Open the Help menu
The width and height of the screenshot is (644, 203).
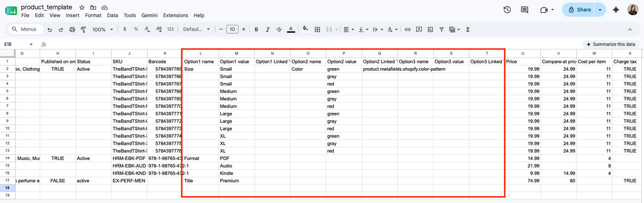tap(199, 16)
